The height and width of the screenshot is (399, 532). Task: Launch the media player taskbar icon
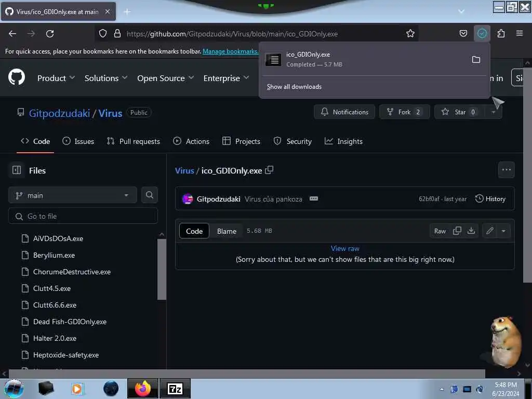tap(77, 389)
